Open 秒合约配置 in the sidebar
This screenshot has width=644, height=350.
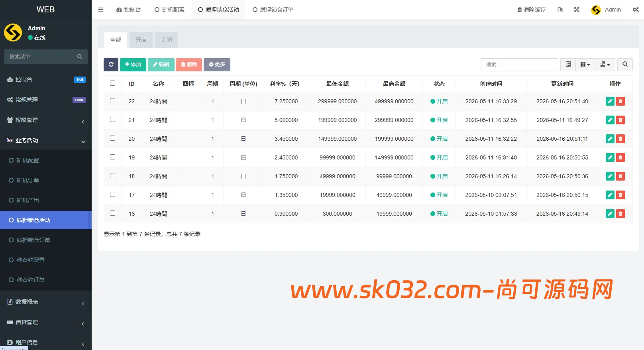(46, 260)
